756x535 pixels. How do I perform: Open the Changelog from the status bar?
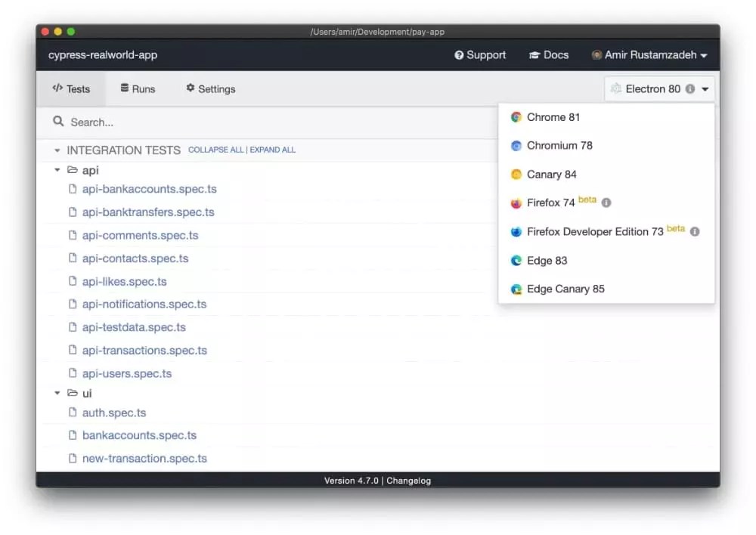tap(408, 480)
